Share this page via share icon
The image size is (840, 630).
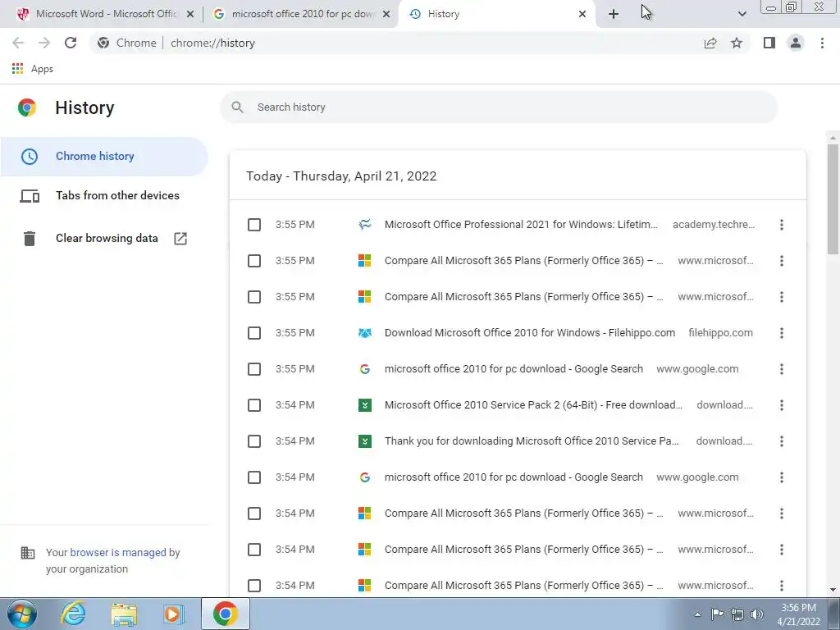click(710, 43)
